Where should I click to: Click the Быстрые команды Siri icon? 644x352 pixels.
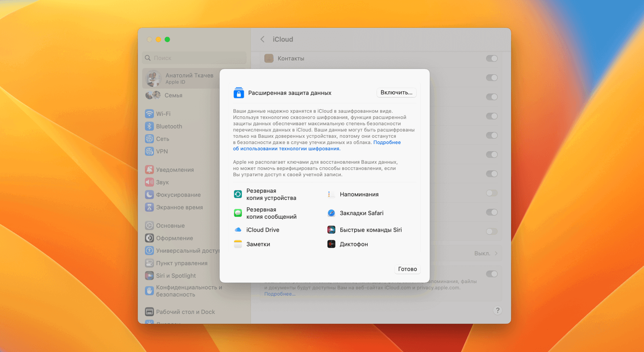point(331,230)
